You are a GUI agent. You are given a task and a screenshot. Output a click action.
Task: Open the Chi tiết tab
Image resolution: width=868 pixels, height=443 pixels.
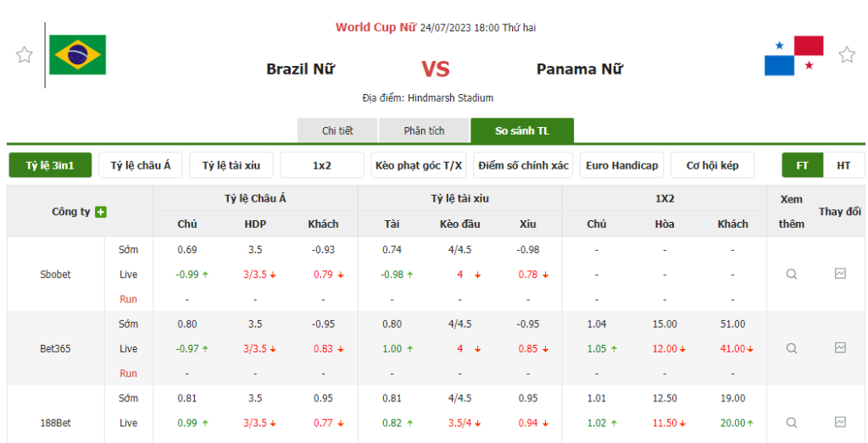click(x=337, y=130)
